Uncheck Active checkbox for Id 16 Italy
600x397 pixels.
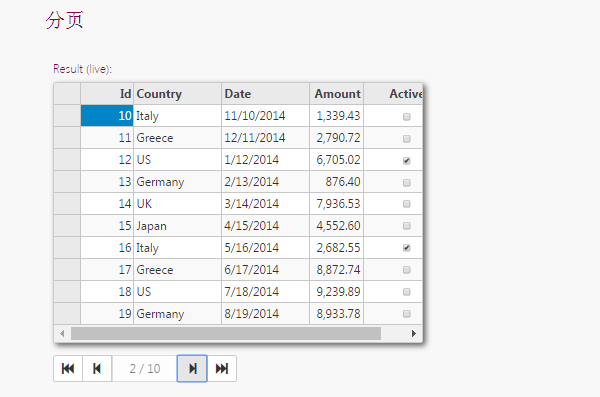(407, 248)
